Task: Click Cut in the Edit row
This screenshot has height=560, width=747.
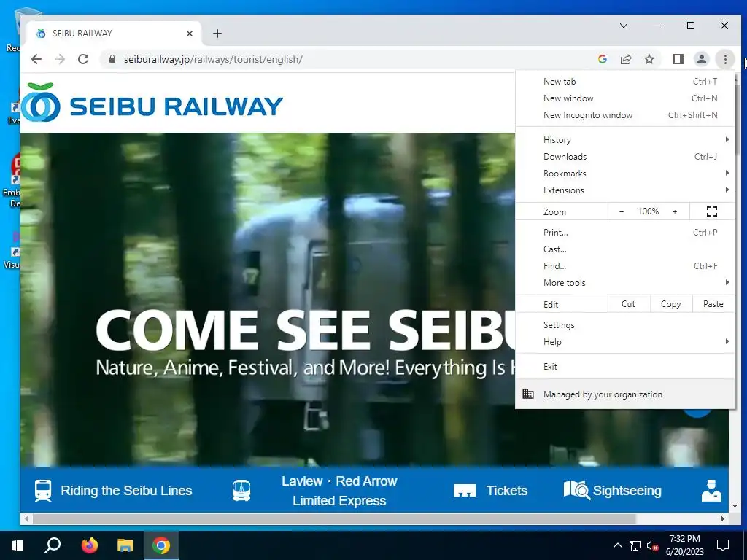Action: 628,304
